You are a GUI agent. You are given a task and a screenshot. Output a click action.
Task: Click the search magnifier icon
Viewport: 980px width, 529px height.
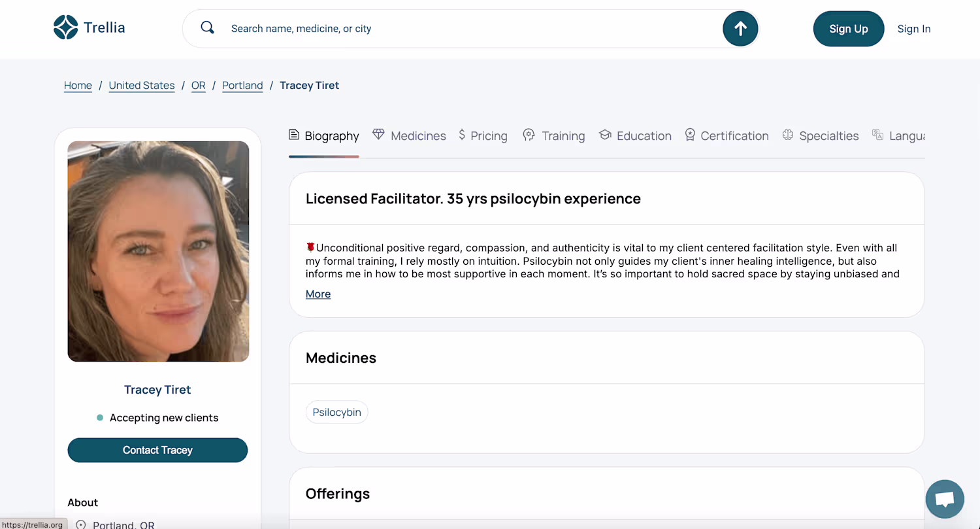(x=207, y=28)
